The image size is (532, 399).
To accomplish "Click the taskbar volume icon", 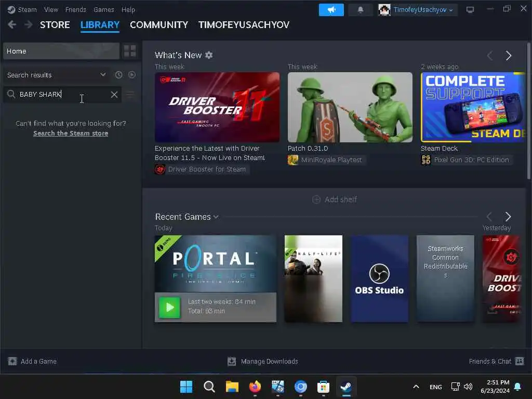I will coord(468,387).
